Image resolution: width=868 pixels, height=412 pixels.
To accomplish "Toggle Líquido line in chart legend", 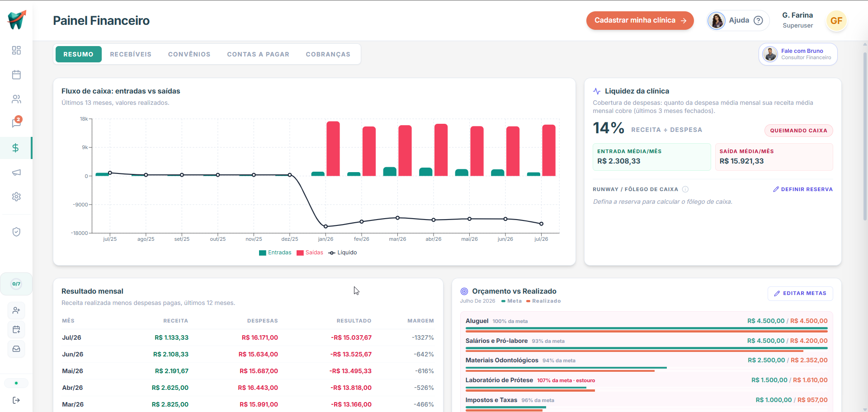I will (x=343, y=253).
